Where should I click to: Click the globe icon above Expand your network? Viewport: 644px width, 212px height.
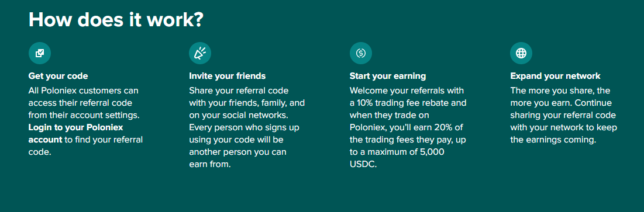coord(521,53)
